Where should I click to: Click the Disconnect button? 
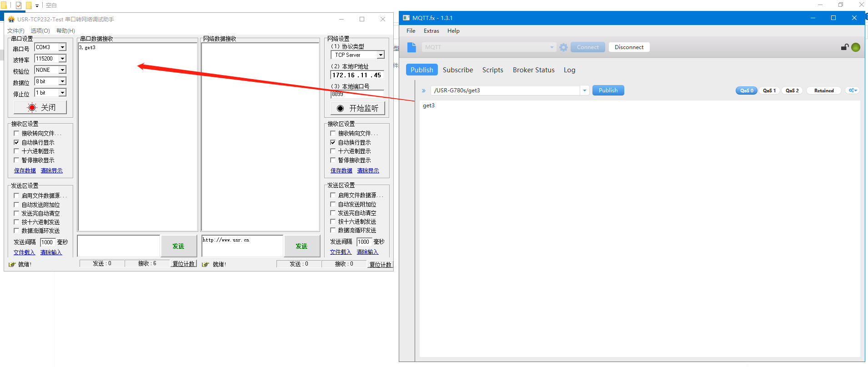point(629,47)
